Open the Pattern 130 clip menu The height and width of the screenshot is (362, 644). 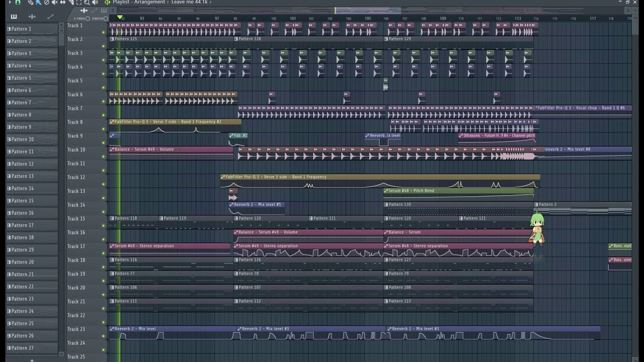[x=386, y=205]
